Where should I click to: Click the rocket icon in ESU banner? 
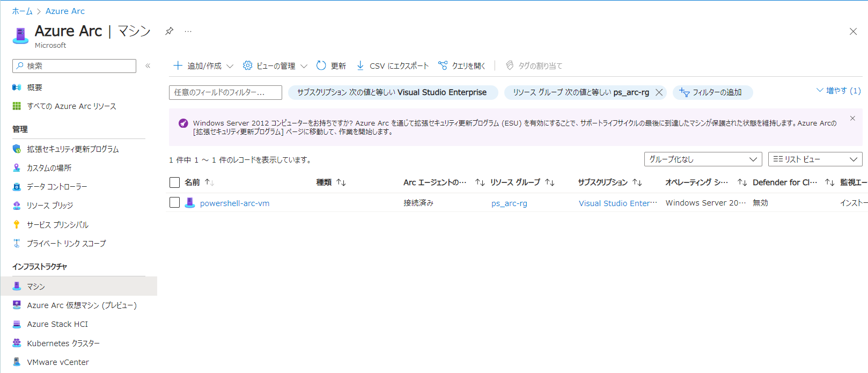(183, 123)
